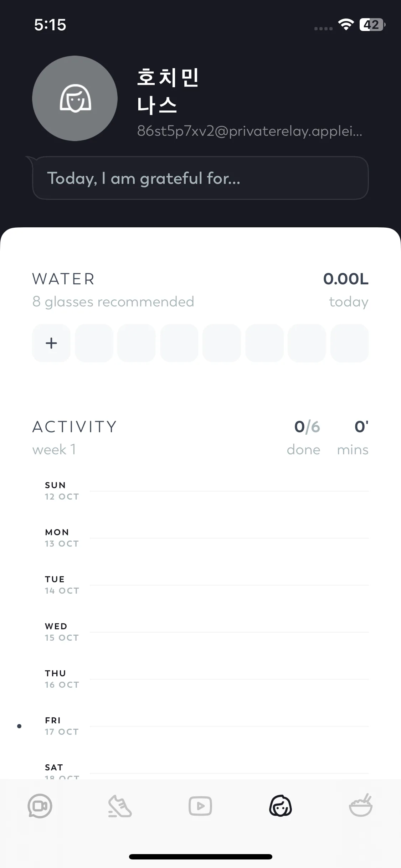Tap the Wi-Fi status icon

coord(345,25)
